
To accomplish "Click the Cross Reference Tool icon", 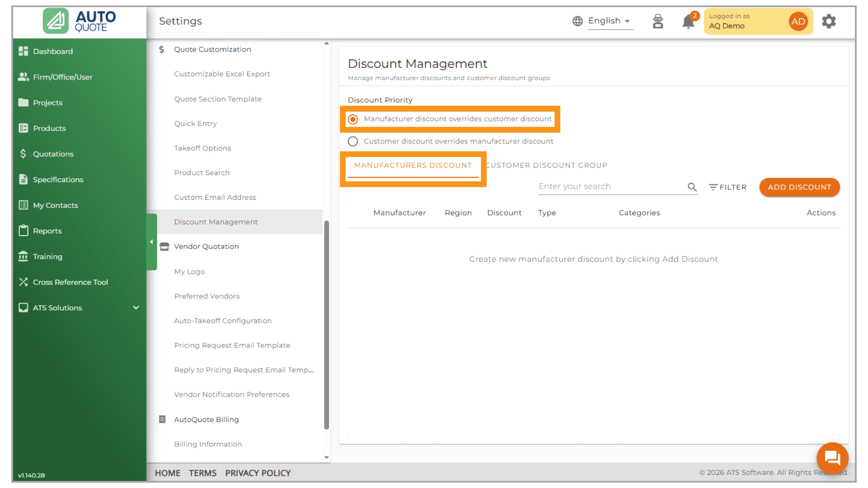I will [23, 282].
